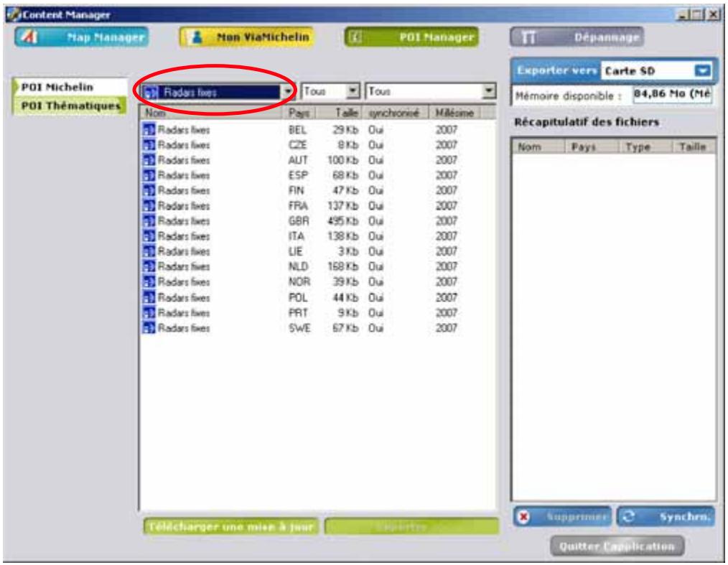Viewport: 728px width, 565px height.
Task: Click the ITA country cell
Action: [x=297, y=236]
